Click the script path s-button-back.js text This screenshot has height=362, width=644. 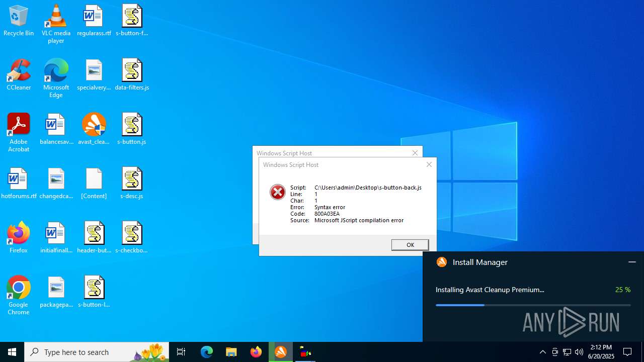click(368, 188)
